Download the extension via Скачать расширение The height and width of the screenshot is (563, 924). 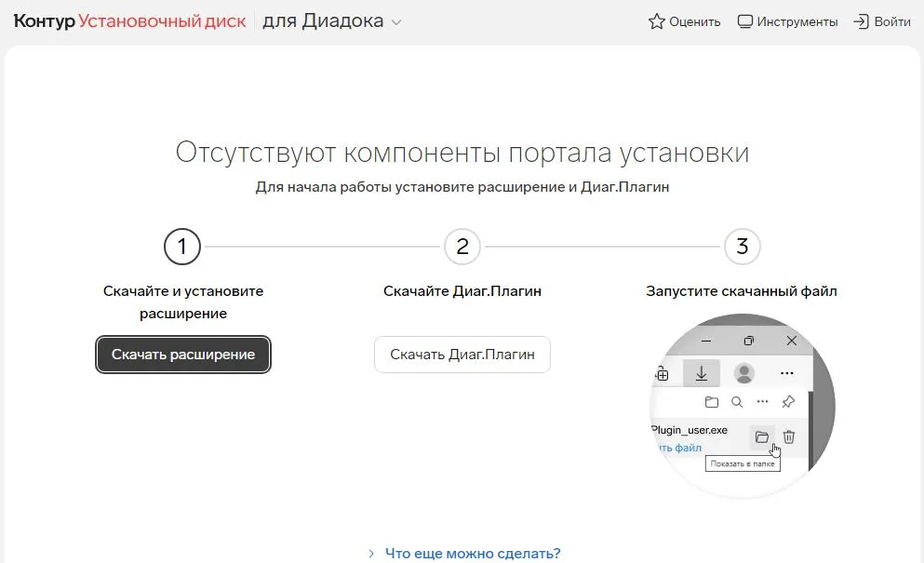coord(183,355)
